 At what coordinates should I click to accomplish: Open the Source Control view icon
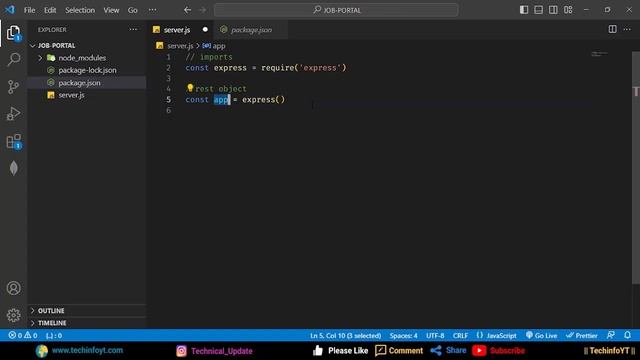[x=13, y=87]
